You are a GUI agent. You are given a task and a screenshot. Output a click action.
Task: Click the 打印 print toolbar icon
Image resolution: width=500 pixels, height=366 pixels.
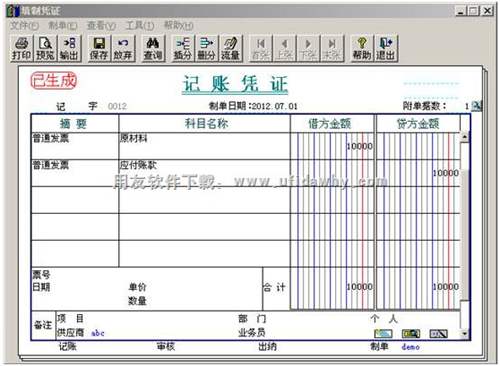22,49
